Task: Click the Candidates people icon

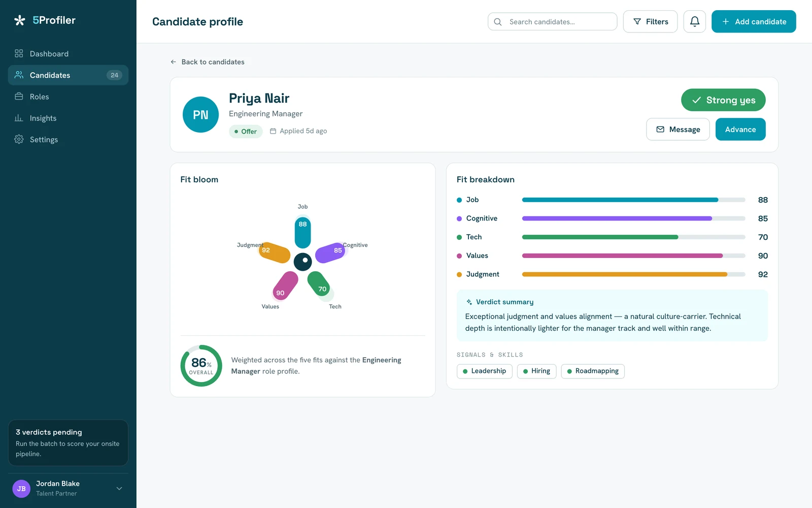Action: point(19,75)
